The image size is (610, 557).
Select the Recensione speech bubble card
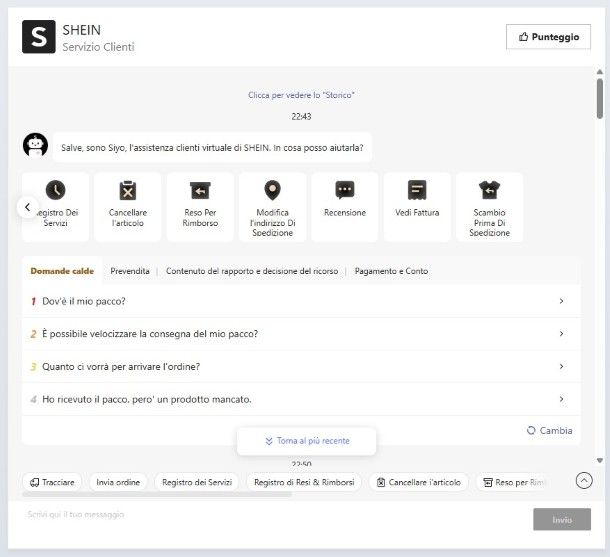(345, 207)
